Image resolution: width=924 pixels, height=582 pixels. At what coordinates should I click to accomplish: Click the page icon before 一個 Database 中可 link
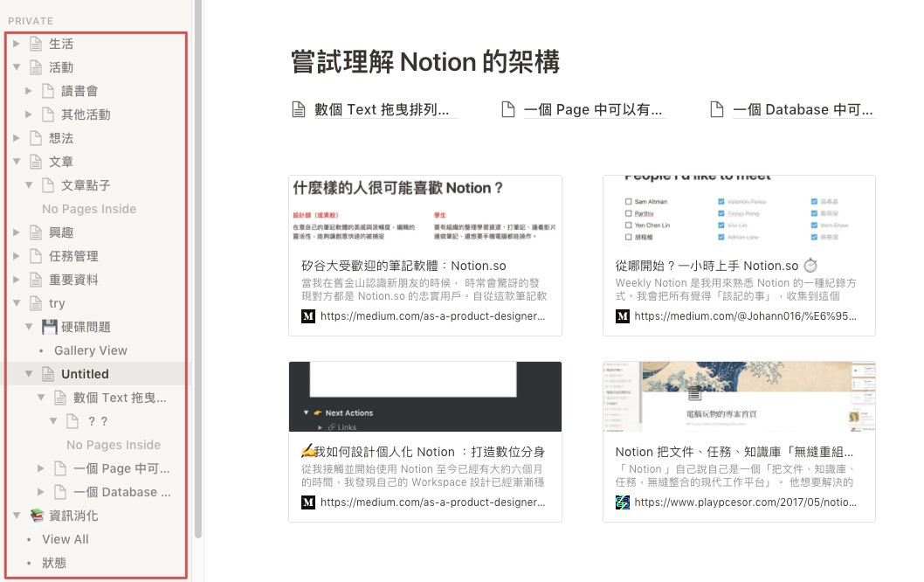(717, 110)
